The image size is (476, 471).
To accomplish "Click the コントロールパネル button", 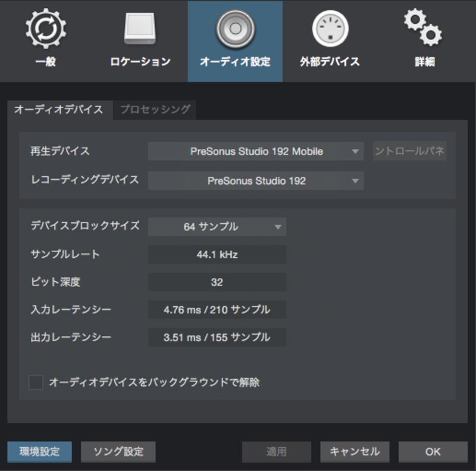I will [409, 151].
